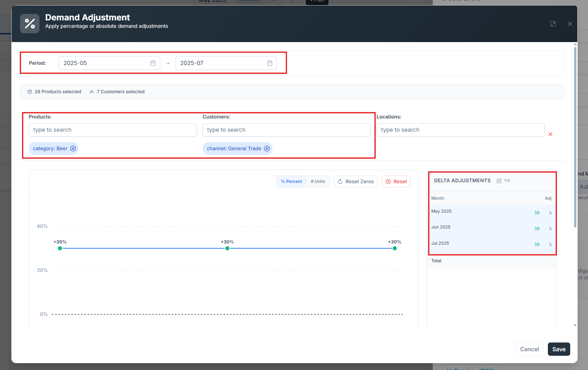
Task: Remove the category: Beer filter chip
Action: 73,149
